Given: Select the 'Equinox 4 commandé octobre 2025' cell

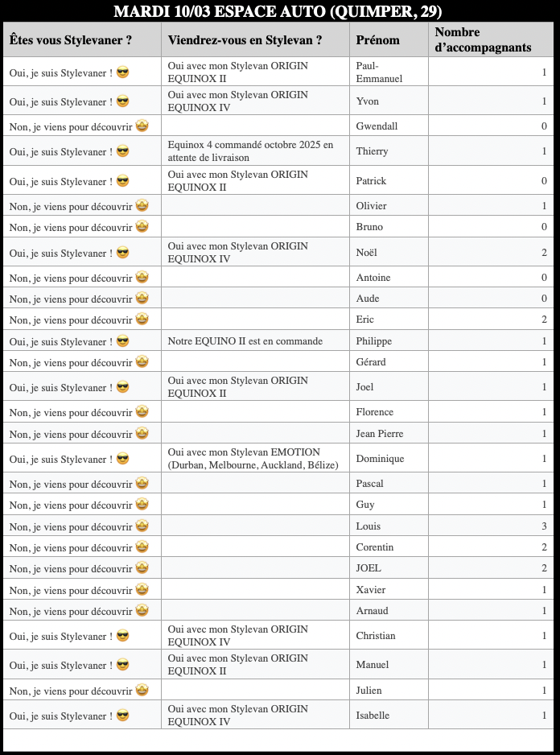Looking at the screenshot, I should pos(250,151).
